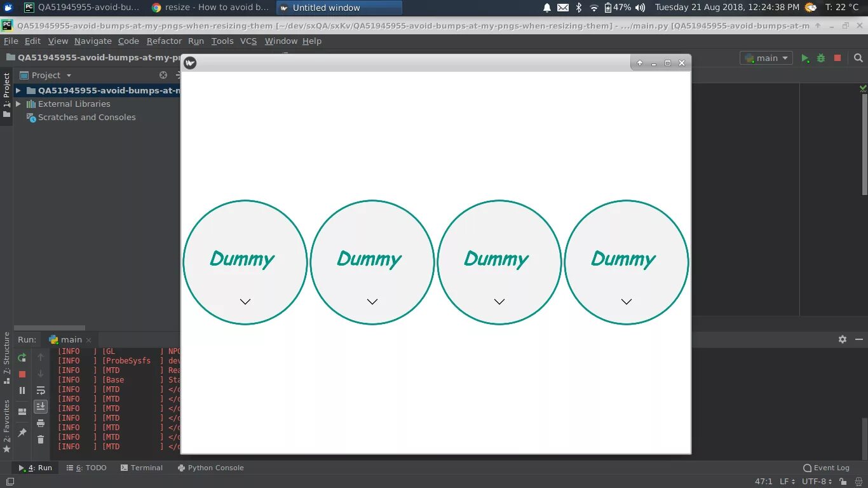Screen dimensions: 868x488
Task: Click the scroll from source target icon
Action: pyautogui.click(x=163, y=75)
